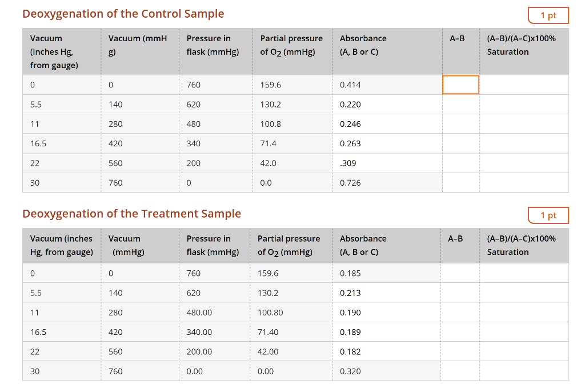
Task: Click the A–B cell for control vacuum 22
Action: (460, 163)
